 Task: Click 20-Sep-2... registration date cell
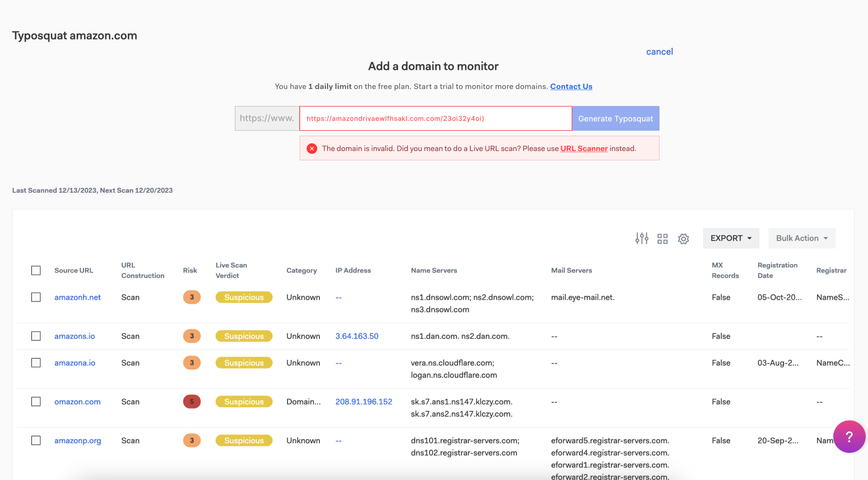coord(777,440)
